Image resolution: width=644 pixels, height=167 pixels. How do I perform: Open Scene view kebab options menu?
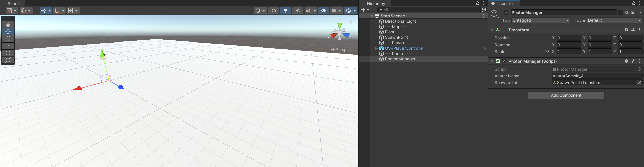354,3
